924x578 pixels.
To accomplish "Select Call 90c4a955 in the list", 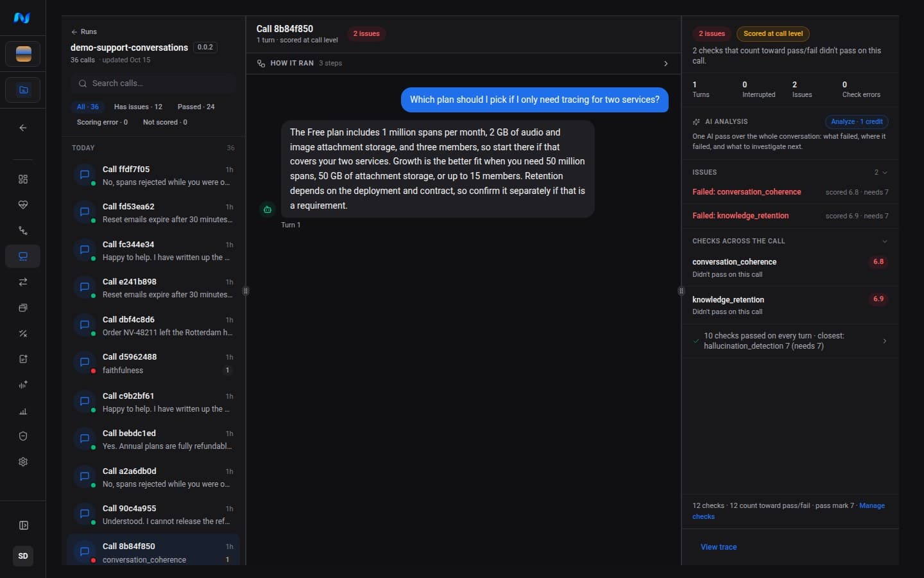I will [153, 514].
